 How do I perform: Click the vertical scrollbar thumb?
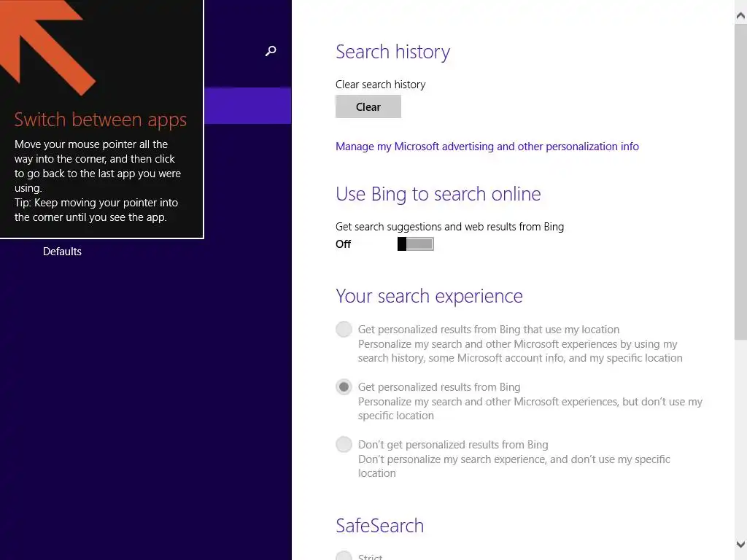(x=740, y=181)
